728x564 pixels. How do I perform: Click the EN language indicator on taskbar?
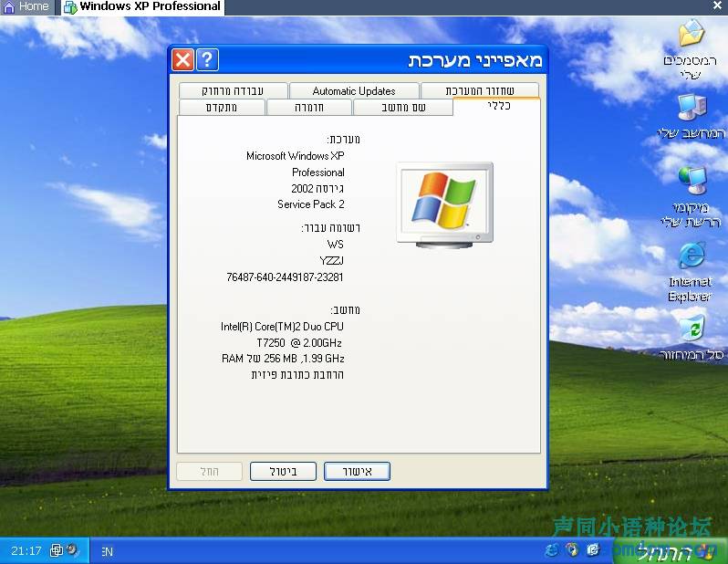(x=107, y=551)
